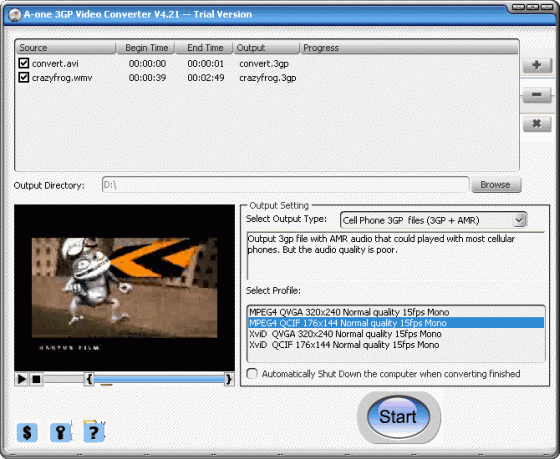Click the output type description text box
The height and width of the screenshot is (459, 560).
pos(396,256)
